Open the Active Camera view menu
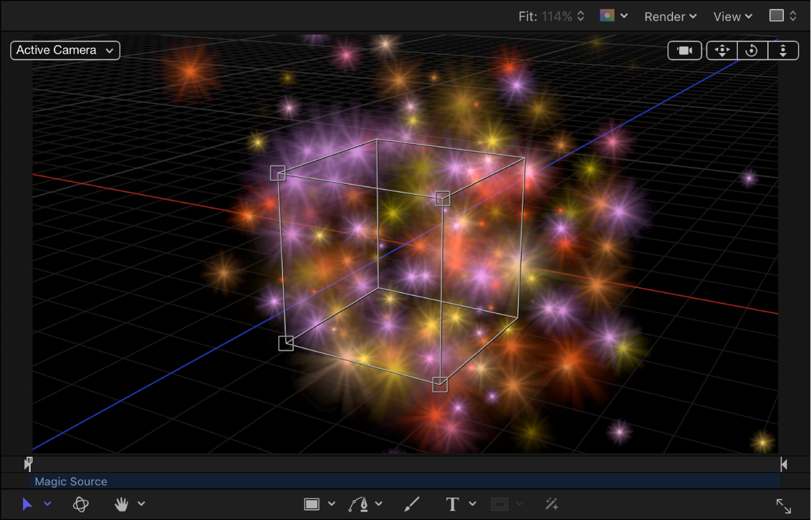This screenshot has height=520, width=812. click(x=65, y=50)
